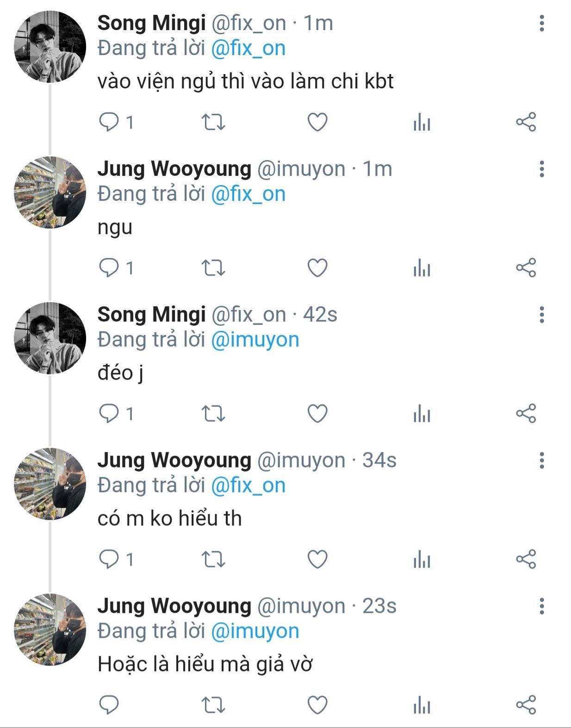571x728 pixels.
Task: Open @imuyon mention in the last tweet
Action: 255,631
